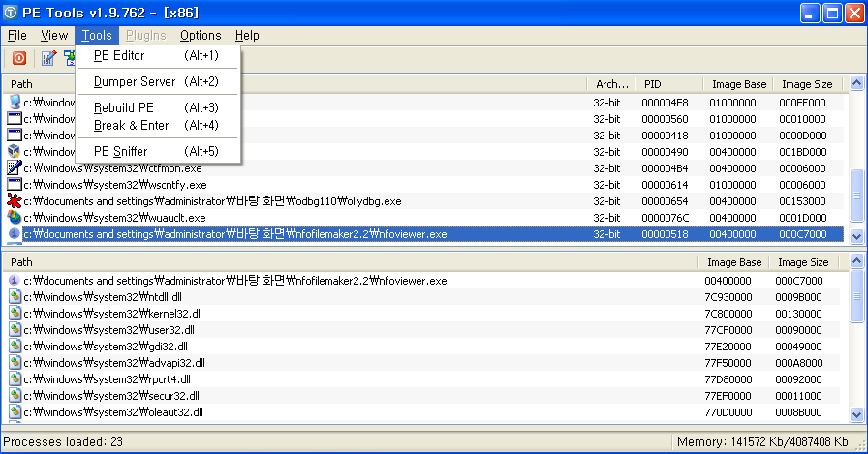Choose Dumper Server from Tools menu

158,82
